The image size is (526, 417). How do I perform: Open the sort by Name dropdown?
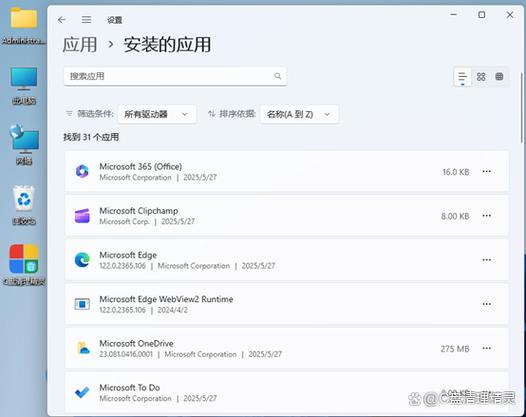click(299, 114)
